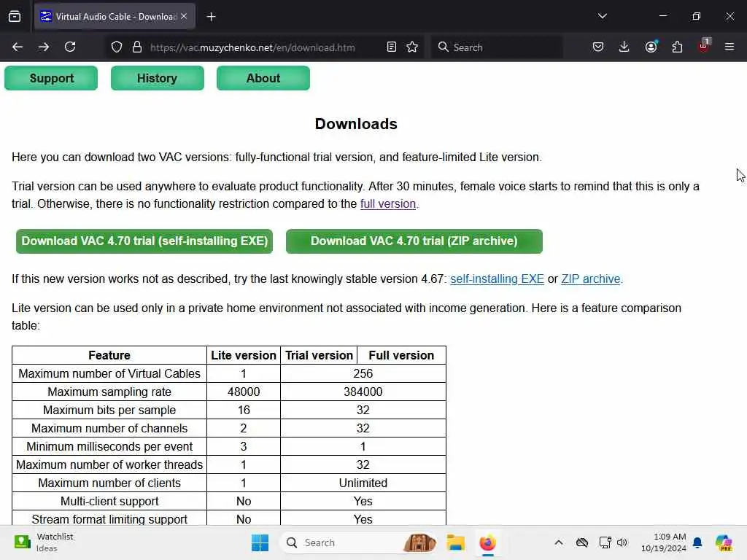Download VAC 4.70 trial self-installing EXE
The height and width of the screenshot is (560, 747).
tap(144, 241)
